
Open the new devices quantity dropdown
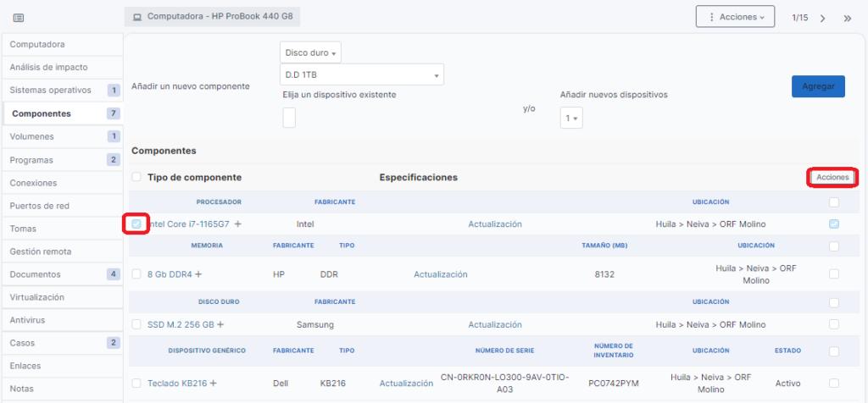click(x=571, y=119)
